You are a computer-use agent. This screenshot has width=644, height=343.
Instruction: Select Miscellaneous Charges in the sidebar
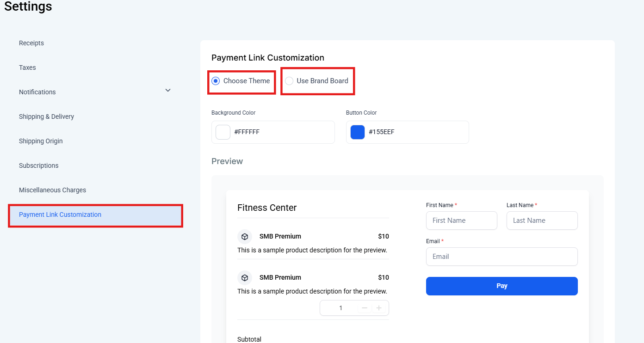[x=52, y=190]
